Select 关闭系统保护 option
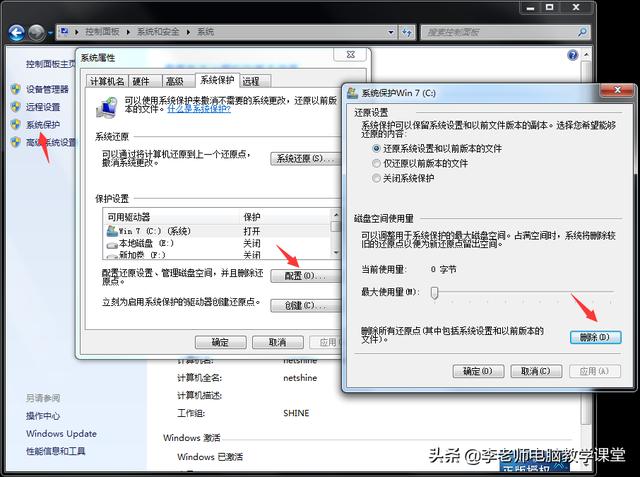640x477 pixels. click(376, 178)
